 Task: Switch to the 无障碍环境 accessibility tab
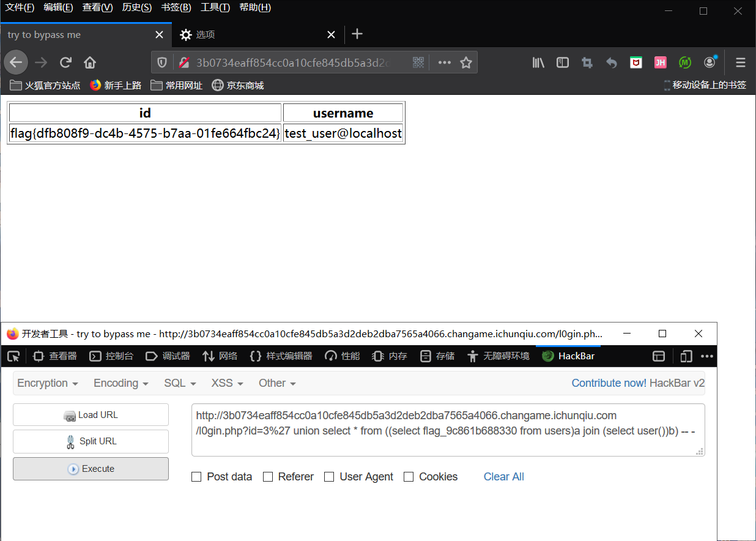tap(498, 356)
